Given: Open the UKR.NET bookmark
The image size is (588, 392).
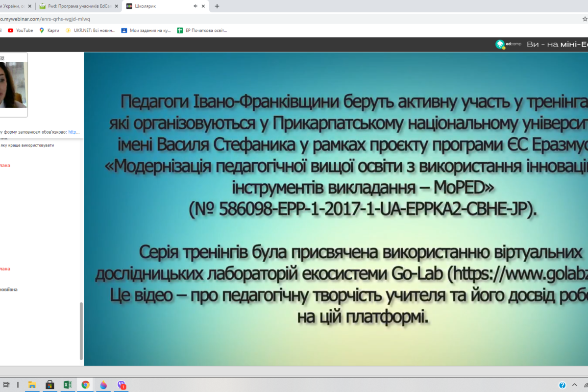Looking at the screenshot, I should pos(91,30).
